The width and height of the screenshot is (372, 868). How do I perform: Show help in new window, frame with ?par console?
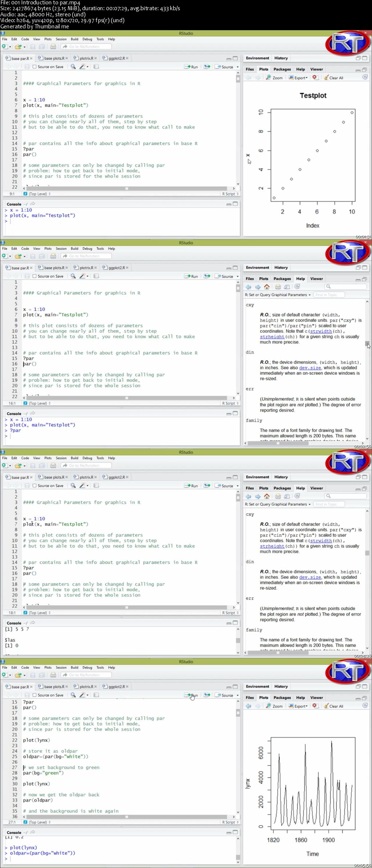(x=287, y=287)
